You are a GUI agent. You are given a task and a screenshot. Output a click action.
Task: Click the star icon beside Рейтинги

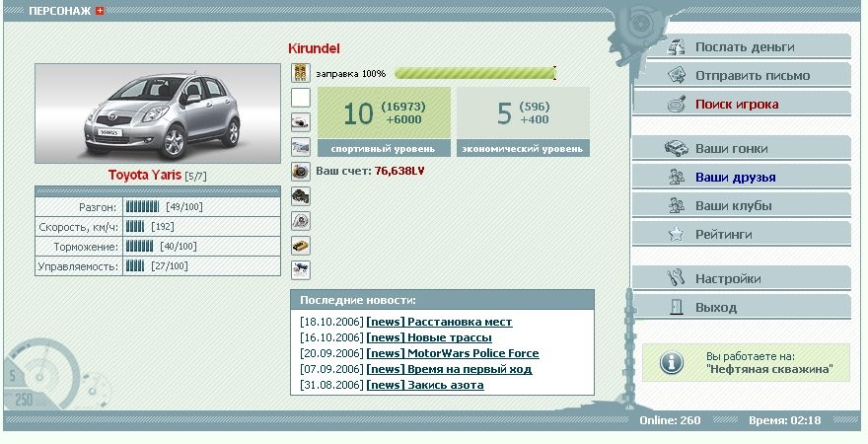coord(676,234)
